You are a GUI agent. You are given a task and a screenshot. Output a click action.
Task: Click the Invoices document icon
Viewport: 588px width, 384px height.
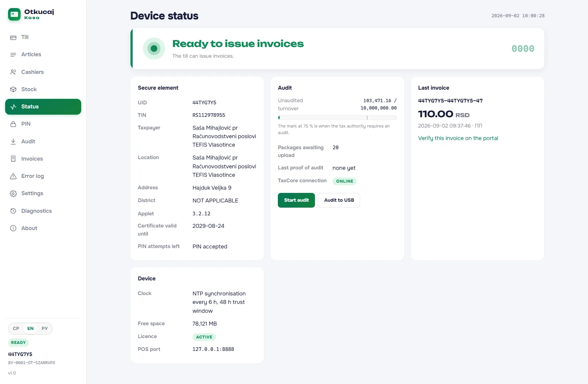[13, 159]
